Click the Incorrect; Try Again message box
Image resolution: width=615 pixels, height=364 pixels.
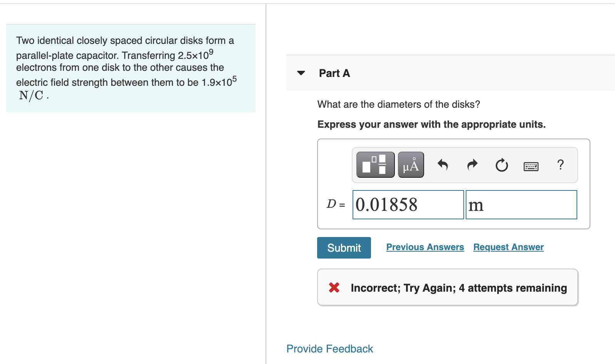[x=447, y=287]
